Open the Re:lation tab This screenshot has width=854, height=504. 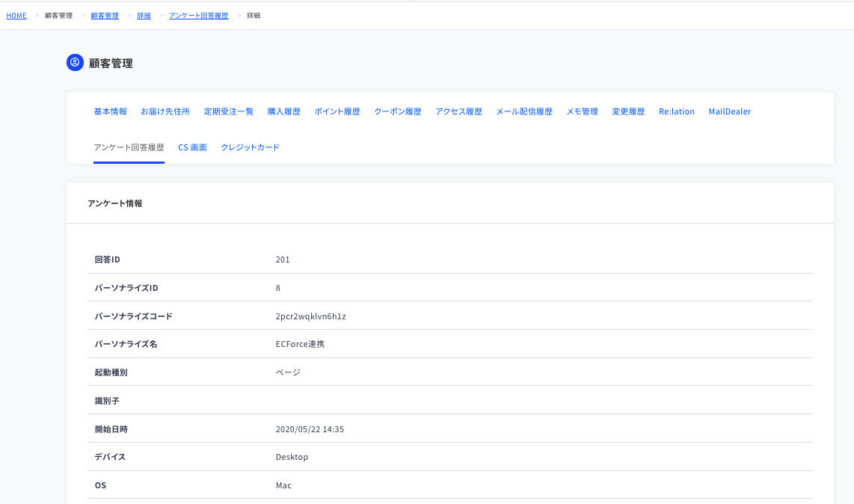(677, 111)
